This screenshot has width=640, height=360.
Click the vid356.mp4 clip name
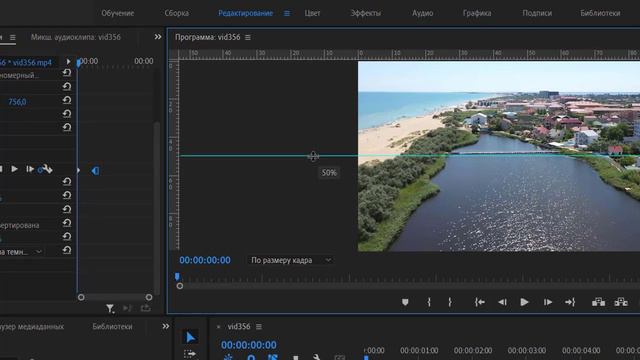pos(32,62)
